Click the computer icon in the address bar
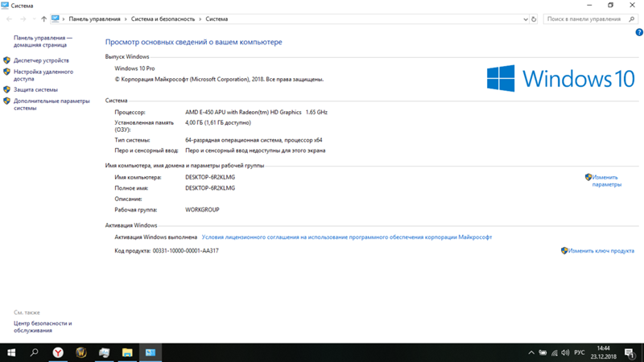Screen dimensions: 644x362 pos(56,19)
